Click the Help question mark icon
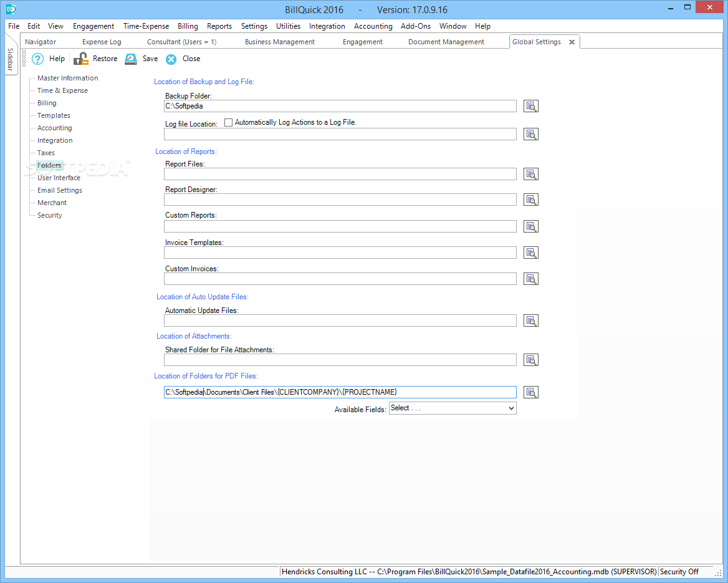Image resolution: width=728 pixels, height=583 pixels. pos(37,59)
